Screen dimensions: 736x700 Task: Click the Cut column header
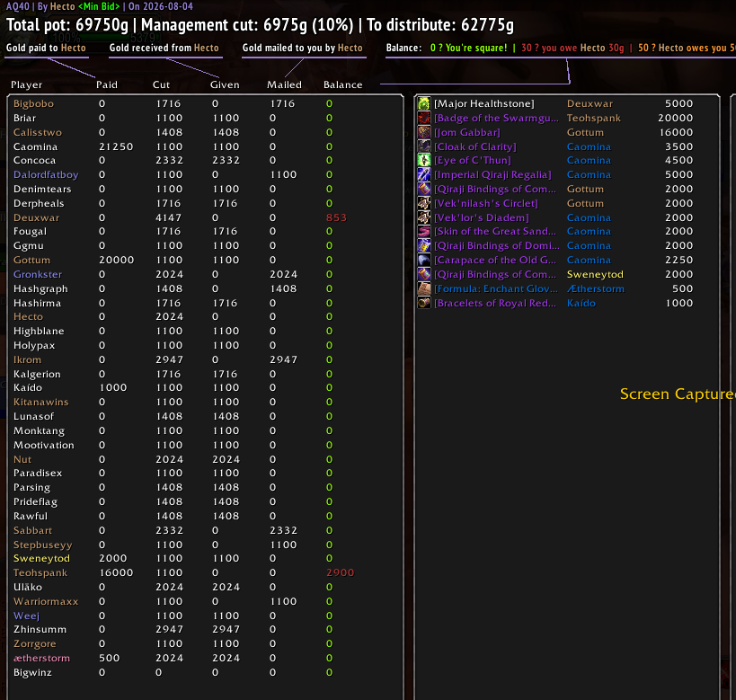point(161,84)
